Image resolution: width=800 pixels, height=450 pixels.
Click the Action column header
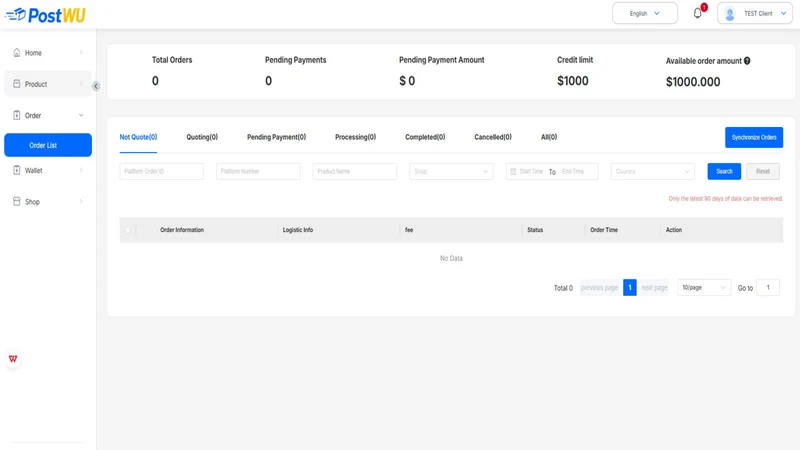[x=673, y=230]
